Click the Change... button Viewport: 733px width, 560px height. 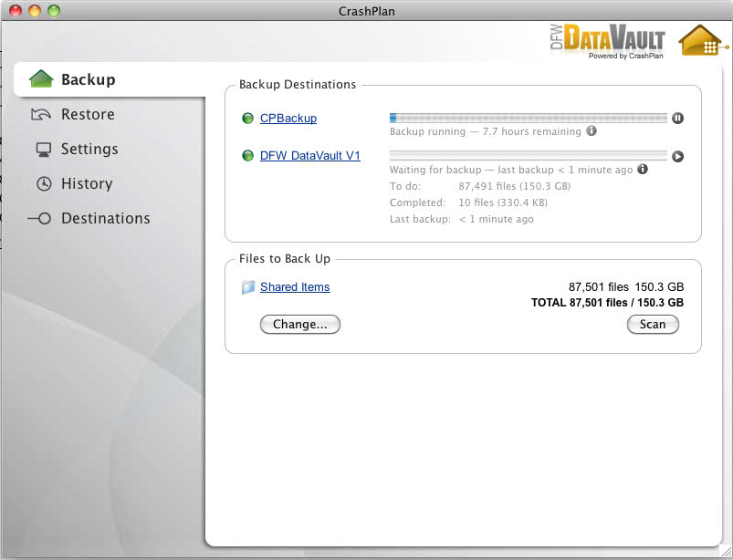(x=300, y=324)
